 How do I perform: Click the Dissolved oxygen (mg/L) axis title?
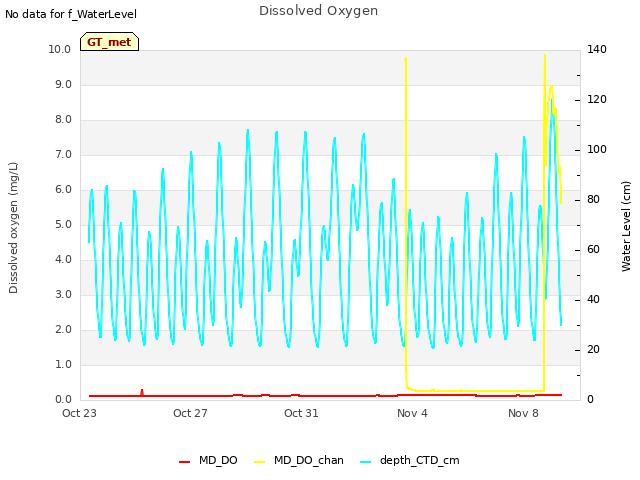coord(13,228)
